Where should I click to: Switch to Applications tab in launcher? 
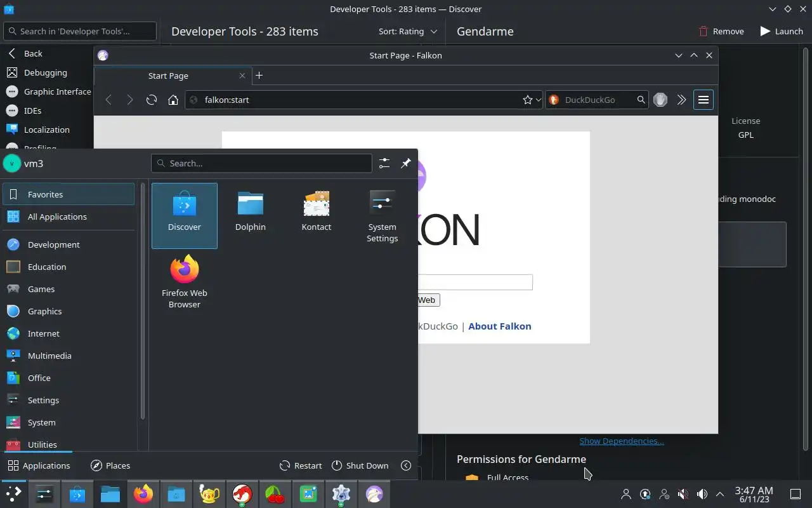39,465
